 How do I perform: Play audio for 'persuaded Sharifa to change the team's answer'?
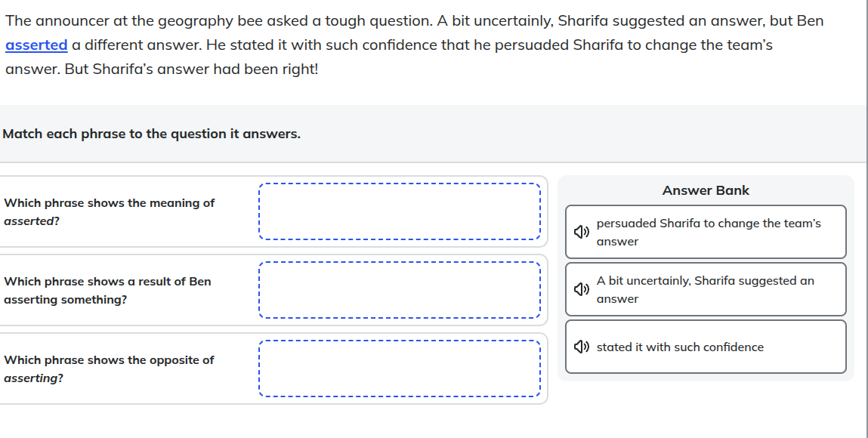tap(580, 232)
